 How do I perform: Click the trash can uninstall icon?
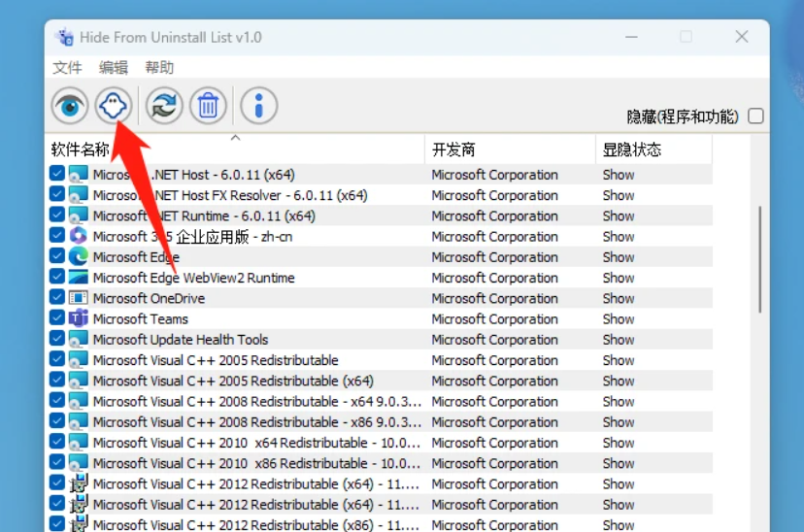pos(208,106)
